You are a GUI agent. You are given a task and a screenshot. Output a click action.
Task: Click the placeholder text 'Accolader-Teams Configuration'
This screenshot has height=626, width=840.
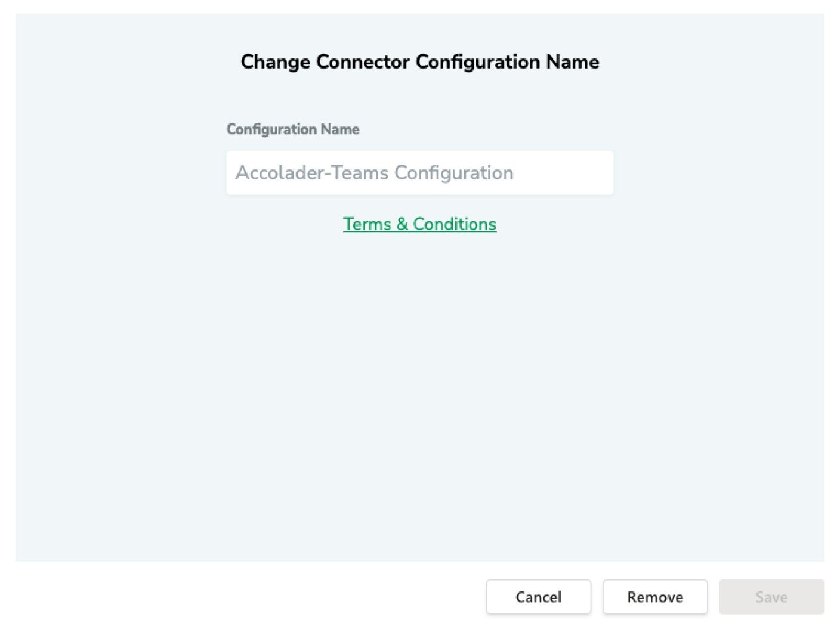tap(374, 173)
